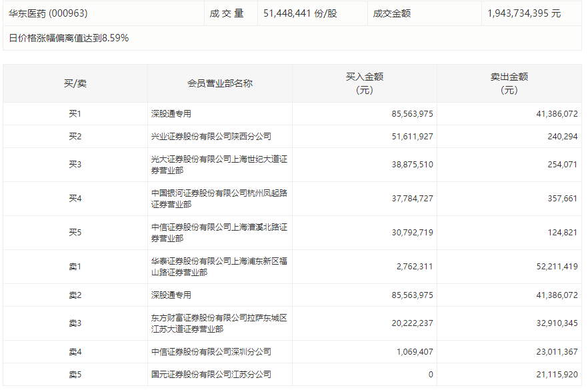Select the 买5 row label
Image resolution: width=588 pixels, height=392 pixels.
point(75,232)
